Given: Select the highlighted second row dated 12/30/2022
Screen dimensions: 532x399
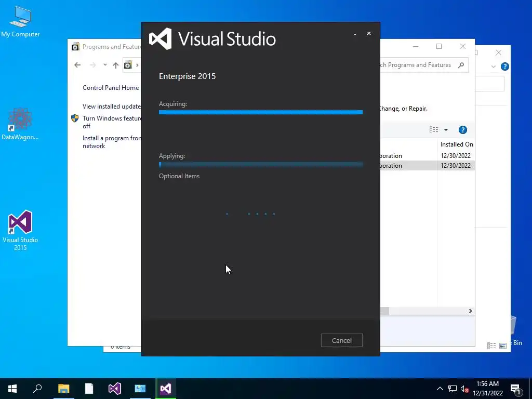Looking at the screenshot, I should (427, 166).
